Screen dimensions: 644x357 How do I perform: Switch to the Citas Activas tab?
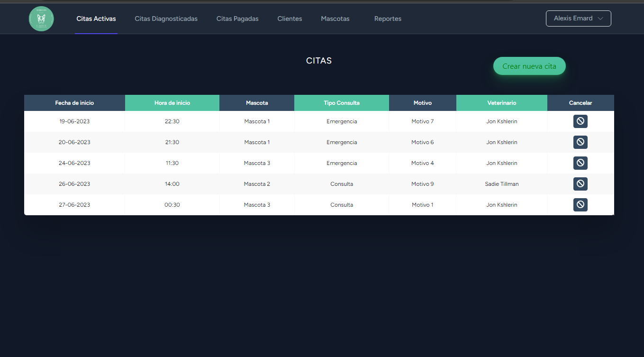click(96, 19)
